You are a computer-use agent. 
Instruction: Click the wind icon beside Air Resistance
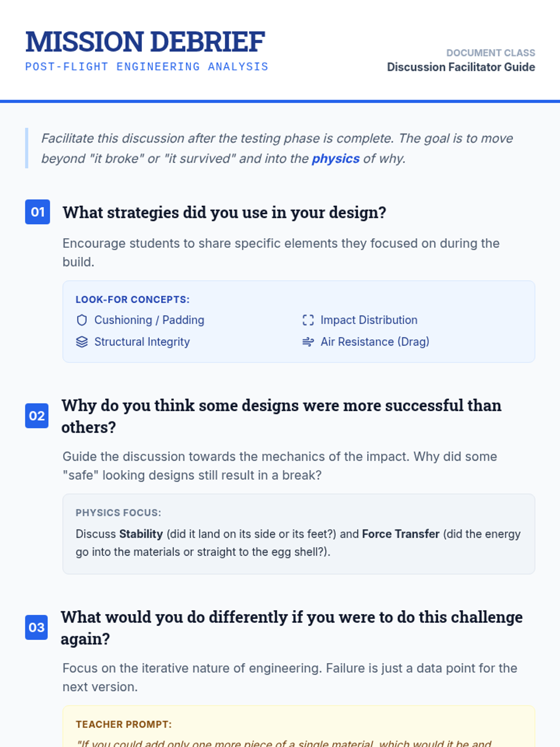[x=308, y=342]
